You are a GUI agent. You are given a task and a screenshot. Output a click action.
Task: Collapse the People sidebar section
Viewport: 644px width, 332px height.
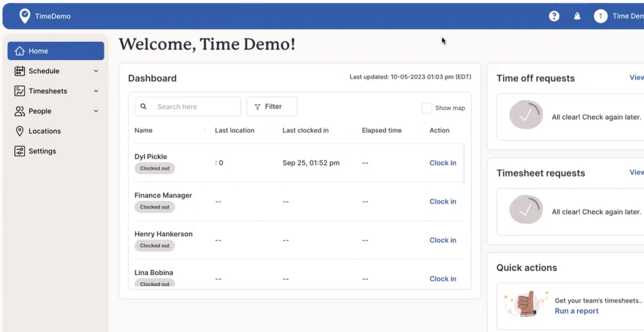point(96,111)
